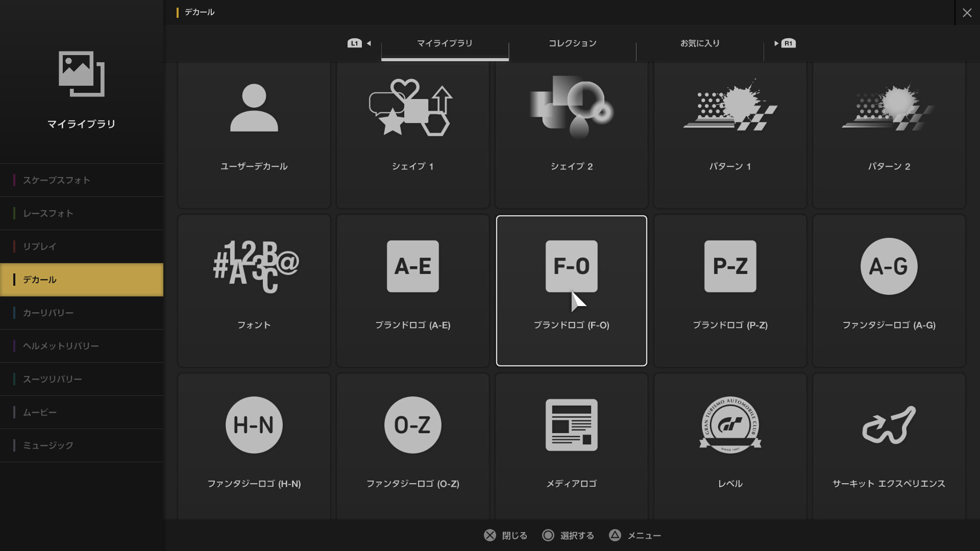Screen dimensions: 980x551
Task: Open ブランドロゴ (P-Z) brand logos
Action: point(730,290)
